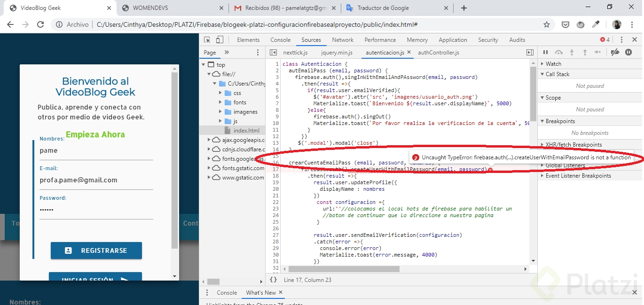Pretty print the source with braces icon
Viewport: 644px width, 305px height.
click(x=273, y=280)
